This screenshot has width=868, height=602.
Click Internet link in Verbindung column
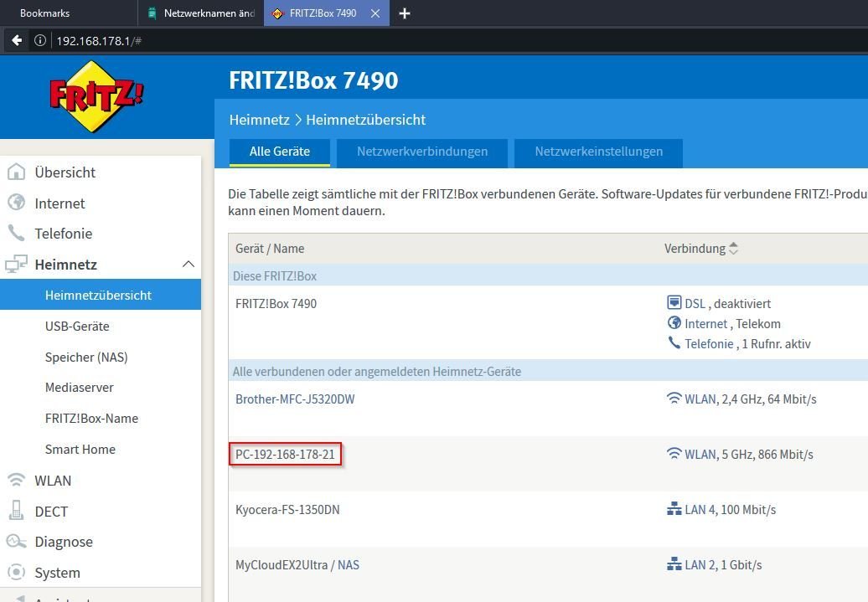tap(705, 324)
